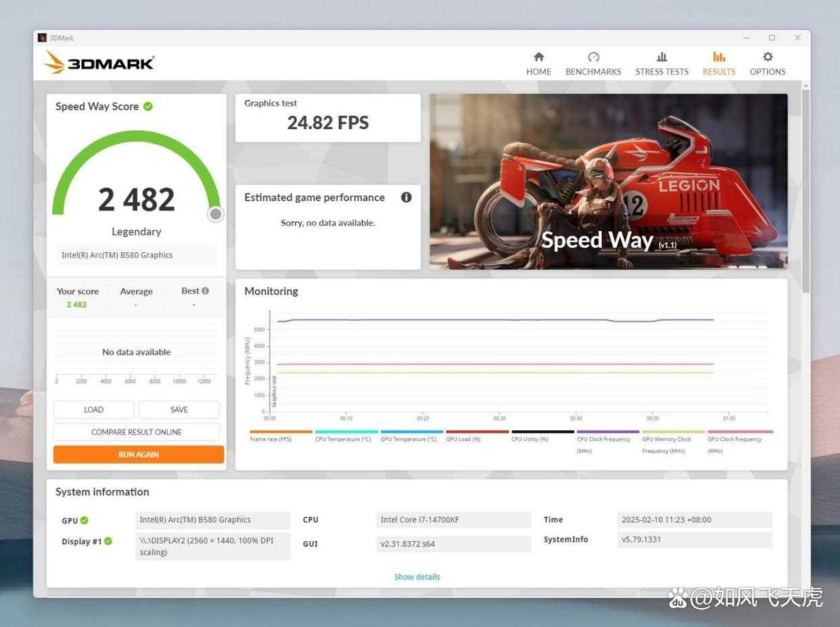Open the Home icon in navigation
This screenshot has width=840, height=627.
point(538,57)
